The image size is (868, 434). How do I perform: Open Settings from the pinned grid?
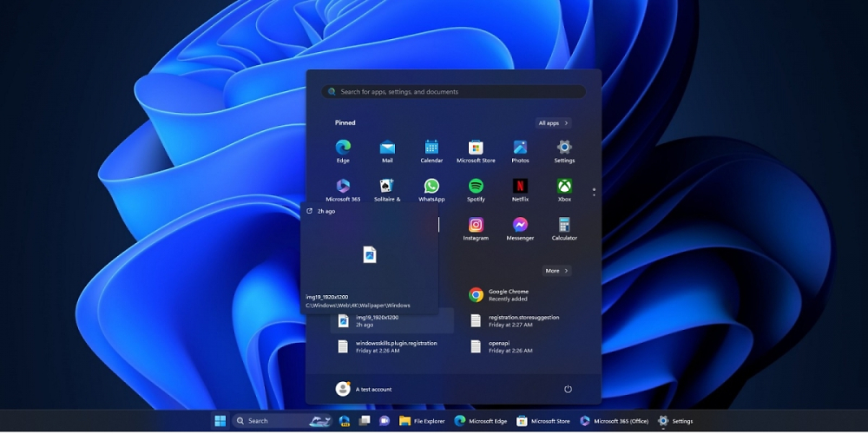tap(564, 151)
